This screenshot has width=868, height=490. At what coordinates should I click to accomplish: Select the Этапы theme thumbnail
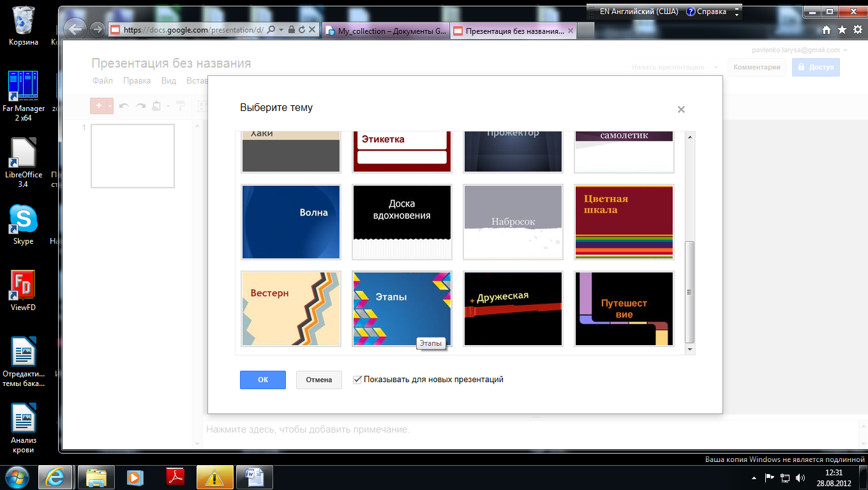pyautogui.click(x=402, y=309)
